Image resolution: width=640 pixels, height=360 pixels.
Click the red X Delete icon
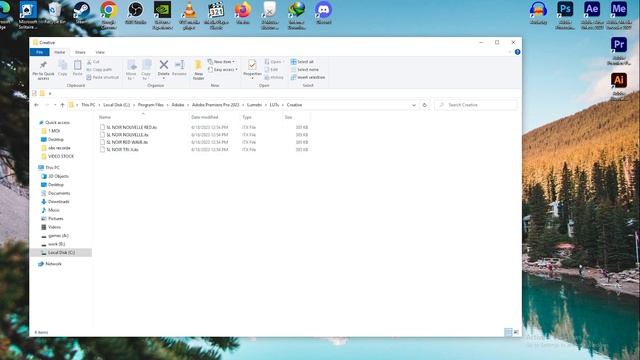pyautogui.click(x=164, y=64)
